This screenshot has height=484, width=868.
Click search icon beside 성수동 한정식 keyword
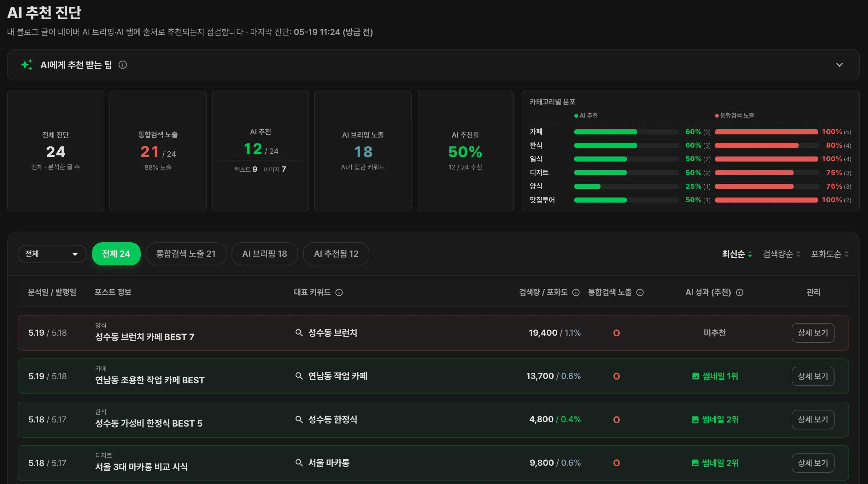[x=299, y=419]
